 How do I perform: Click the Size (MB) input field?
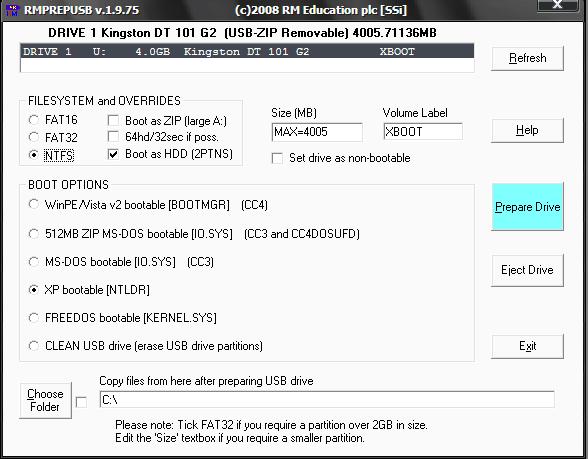point(317,132)
